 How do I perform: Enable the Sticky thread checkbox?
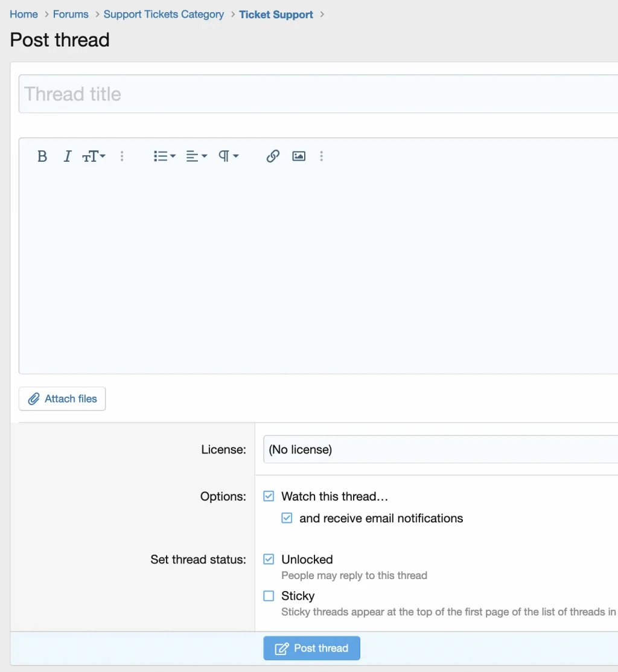click(x=269, y=596)
